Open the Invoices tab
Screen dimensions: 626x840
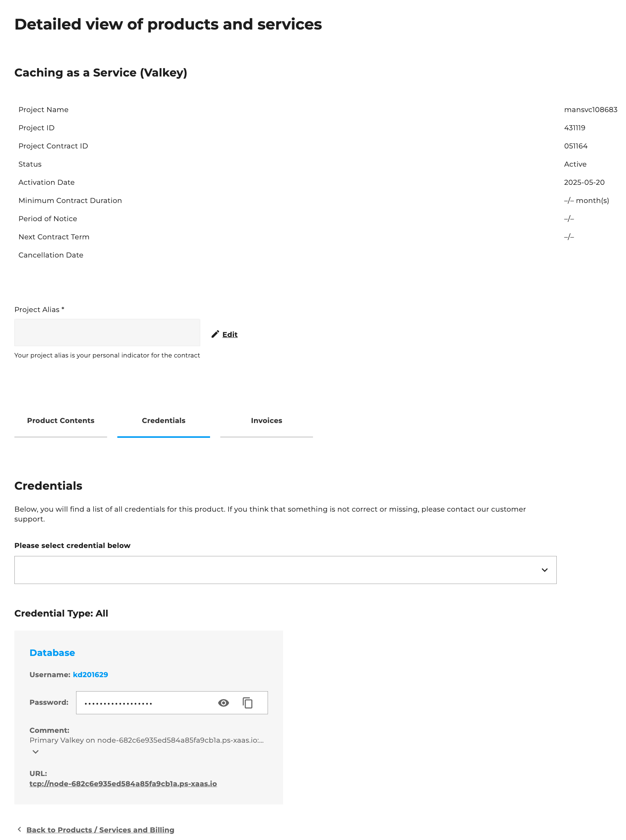266,421
